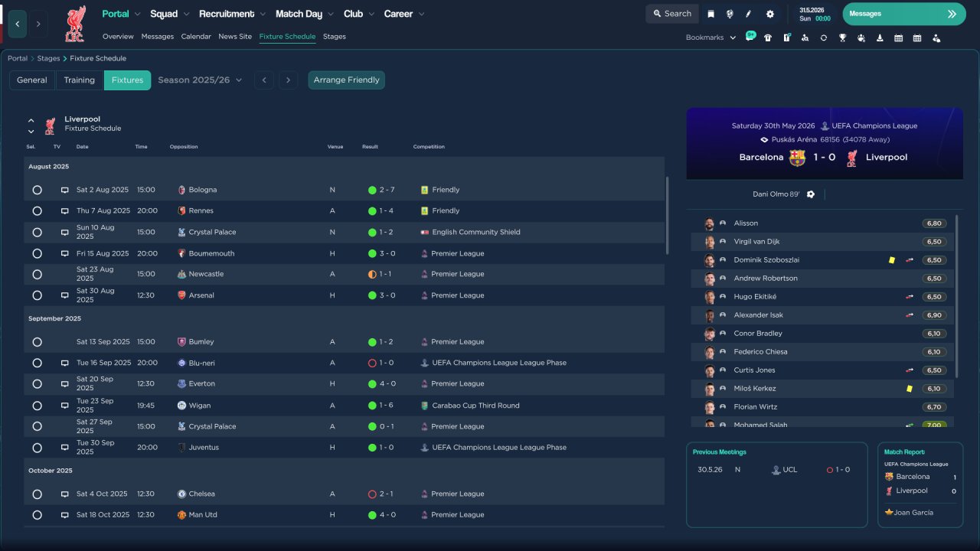Select the Wigan fixture radio button
The image size is (980, 551).
click(x=37, y=406)
